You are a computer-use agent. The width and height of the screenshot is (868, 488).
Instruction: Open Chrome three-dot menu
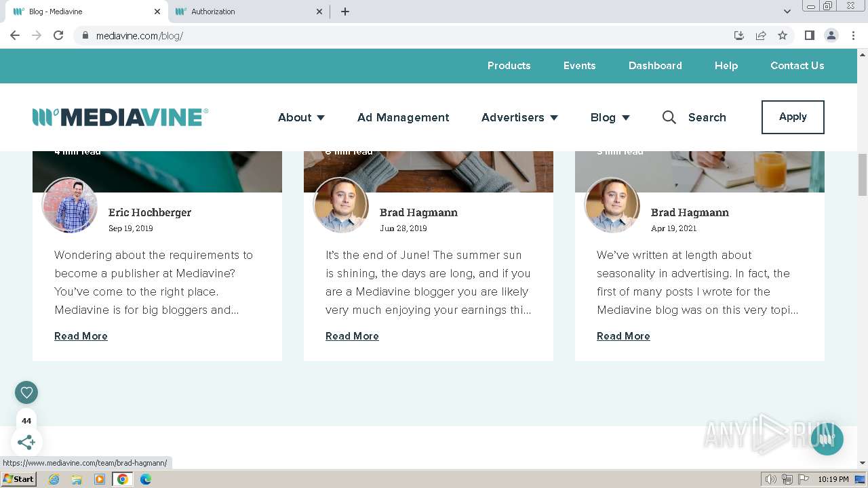point(853,35)
